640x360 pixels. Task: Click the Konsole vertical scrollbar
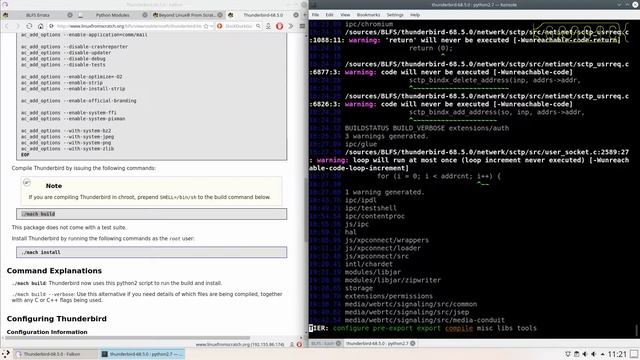tap(637, 329)
